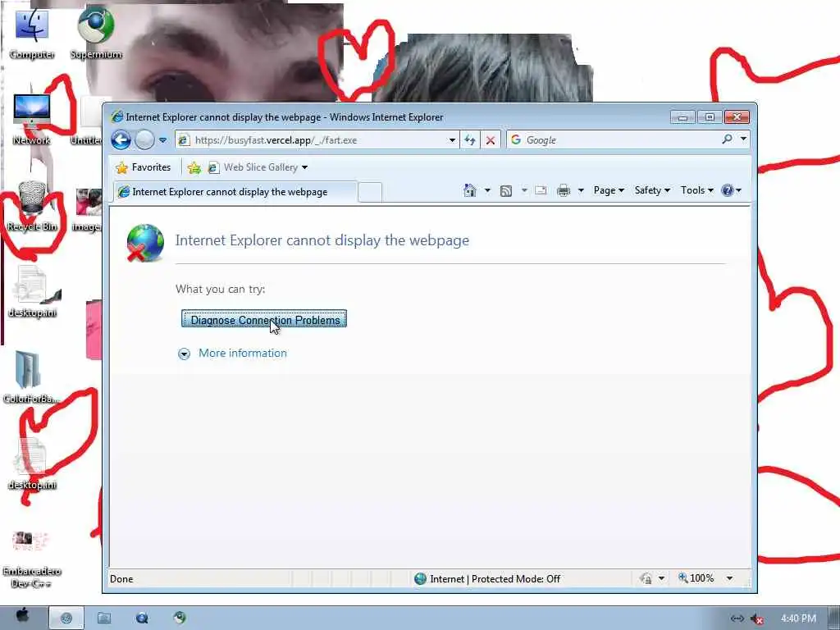Expand the More information section
Image resolution: width=840 pixels, height=630 pixels.
pos(184,354)
